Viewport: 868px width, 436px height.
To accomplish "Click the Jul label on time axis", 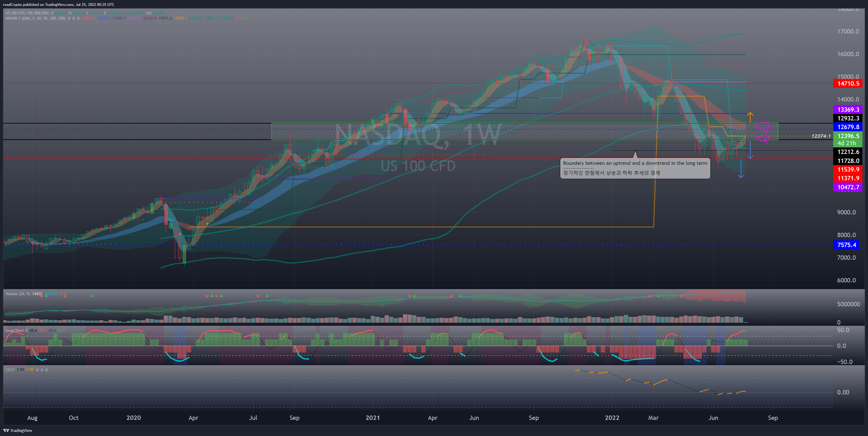I will tap(253, 417).
